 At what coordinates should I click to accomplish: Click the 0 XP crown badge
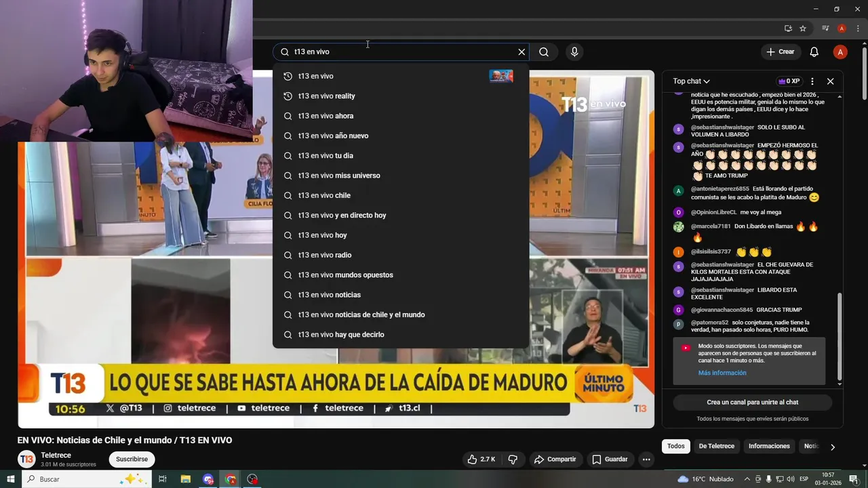(789, 81)
